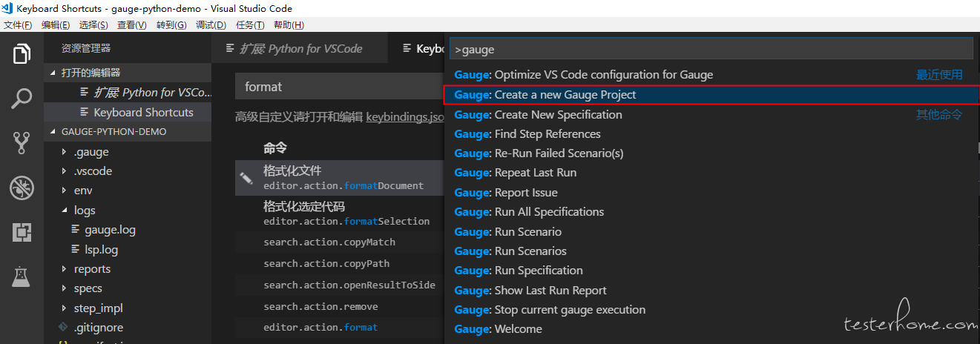
Task: Select Gauge: Find Step References
Action: [x=711, y=134]
